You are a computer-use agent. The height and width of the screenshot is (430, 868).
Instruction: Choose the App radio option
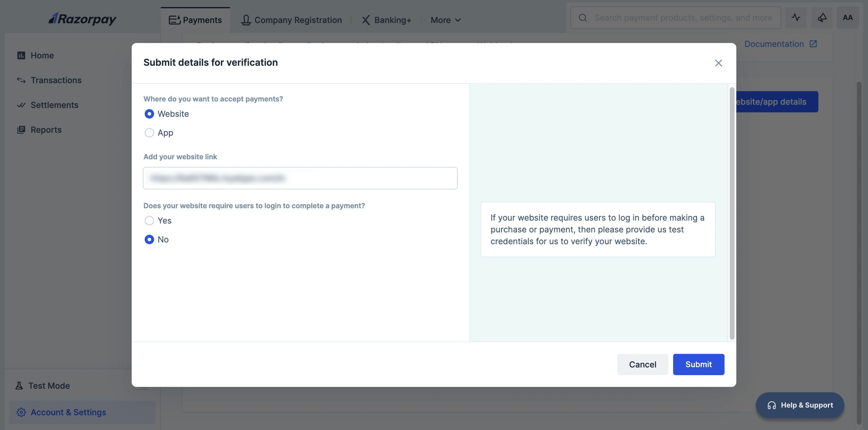149,133
